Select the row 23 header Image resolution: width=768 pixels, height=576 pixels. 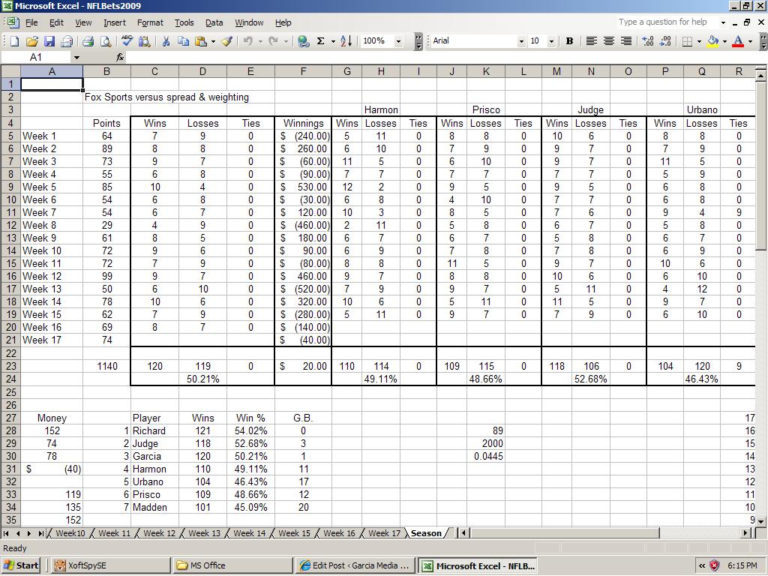coord(11,366)
